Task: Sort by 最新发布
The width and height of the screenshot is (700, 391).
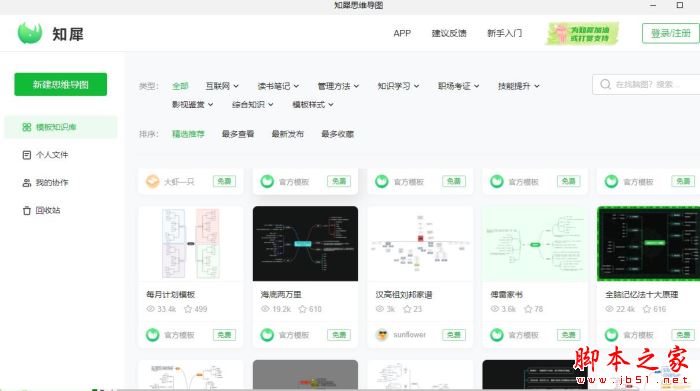Action: pyautogui.click(x=288, y=134)
